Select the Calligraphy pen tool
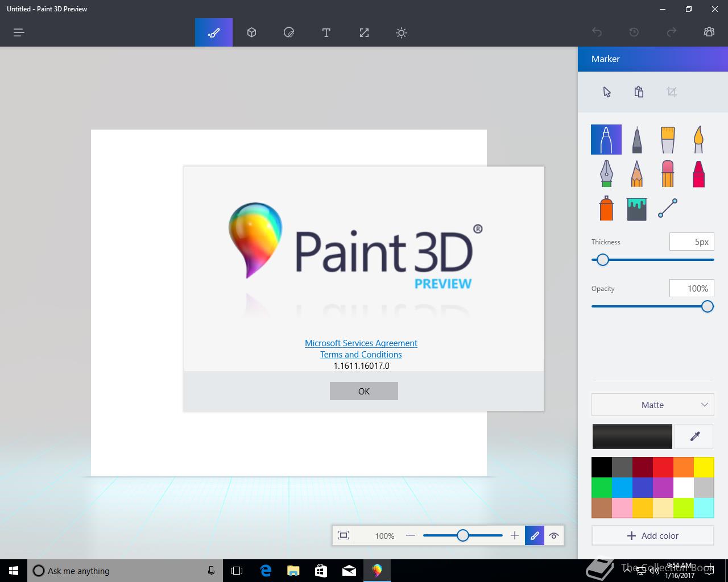The height and width of the screenshot is (582, 728). tap(637, 139)
